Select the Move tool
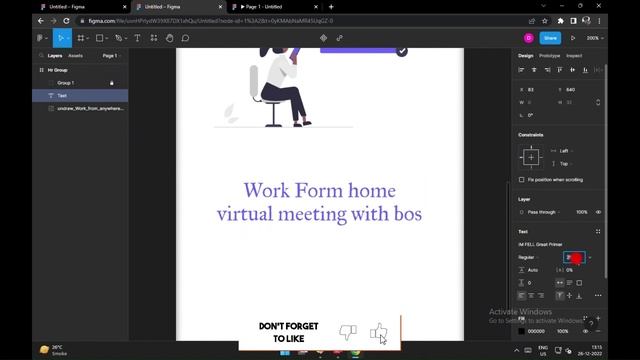The image size is (640, 360). (x=61, y=38)
